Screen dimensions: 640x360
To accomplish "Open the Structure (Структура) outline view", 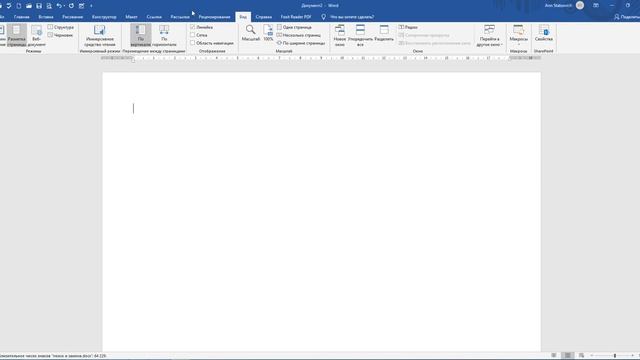I will click(x=60, y=27).
